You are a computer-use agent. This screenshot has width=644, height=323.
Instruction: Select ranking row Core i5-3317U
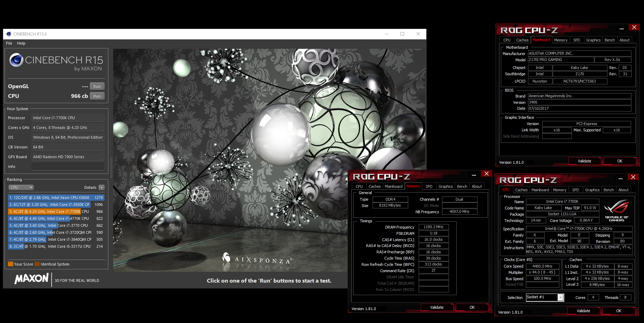click(x=56, y=246)
